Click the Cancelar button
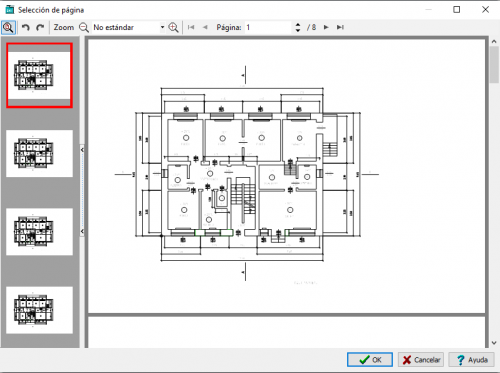 point(421,360)
